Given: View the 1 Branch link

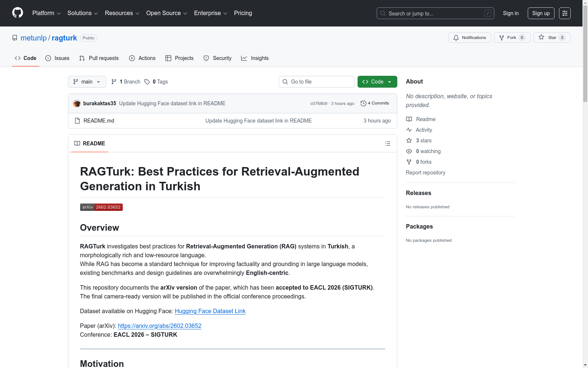Looking at the screenshot, I should (x=126, y=82).
